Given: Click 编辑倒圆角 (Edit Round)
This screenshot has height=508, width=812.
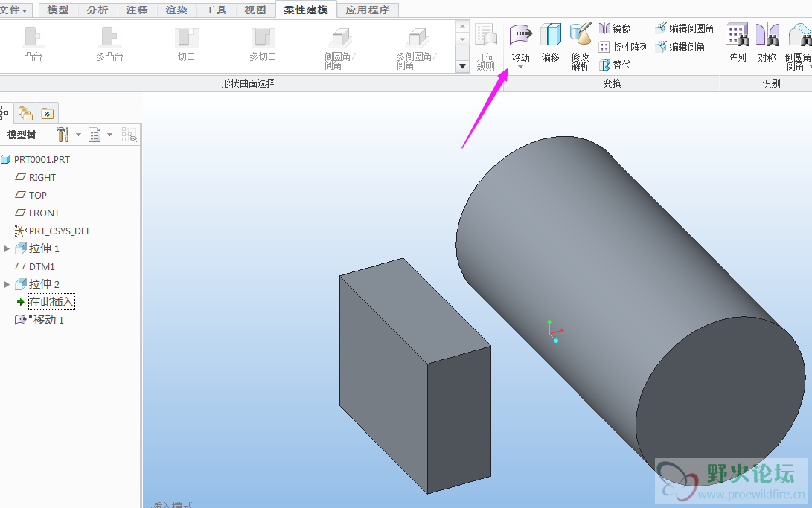Looking at the screenshot, I should coord(684,28).
